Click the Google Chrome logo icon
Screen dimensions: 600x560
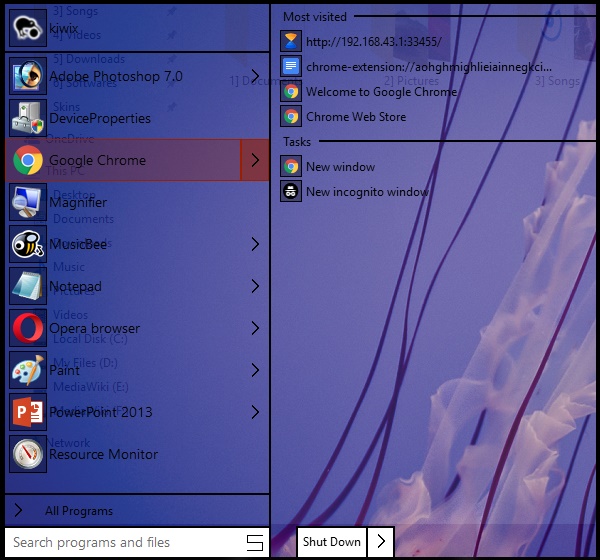click(x=28, y=160)
